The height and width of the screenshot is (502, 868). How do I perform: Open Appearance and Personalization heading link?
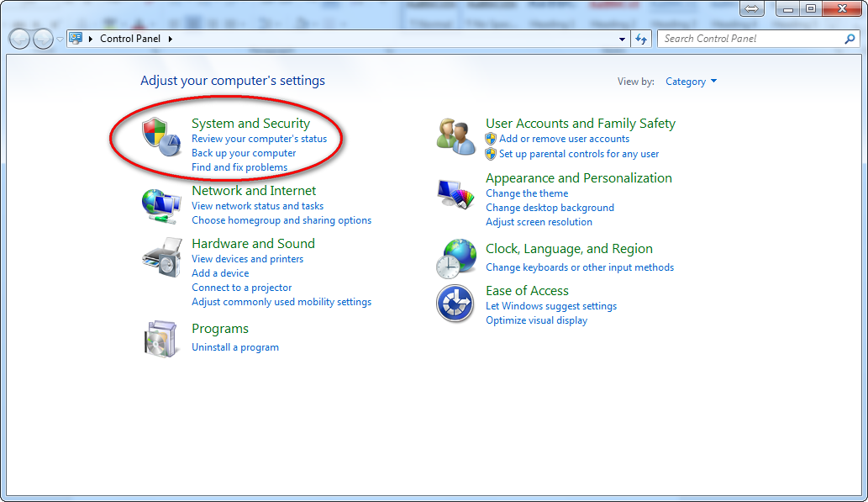coord(578,178)
